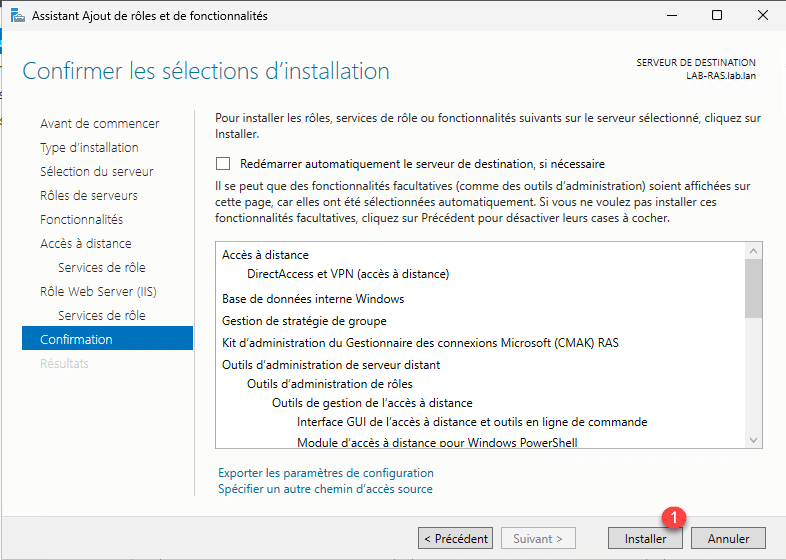786x560 pixels.
Task: Go back with the 'Précédent' button
Action: pyautogui.click(x=455, y=538)
